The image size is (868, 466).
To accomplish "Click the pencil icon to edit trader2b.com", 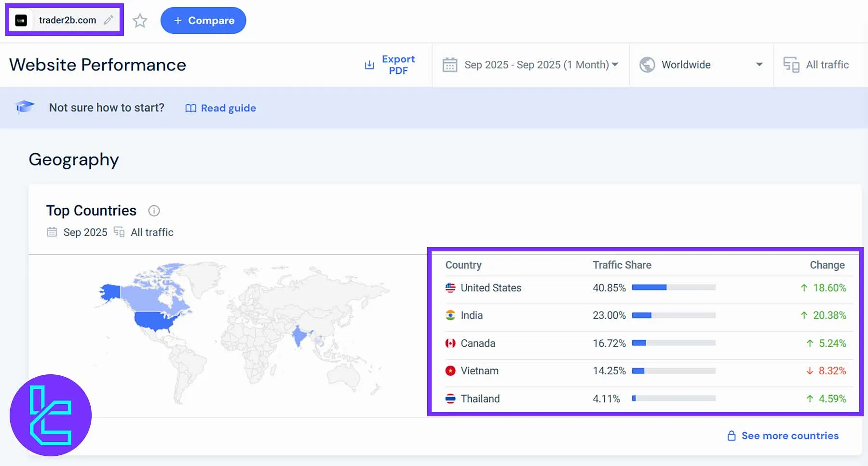I will [x=108, y=20].
